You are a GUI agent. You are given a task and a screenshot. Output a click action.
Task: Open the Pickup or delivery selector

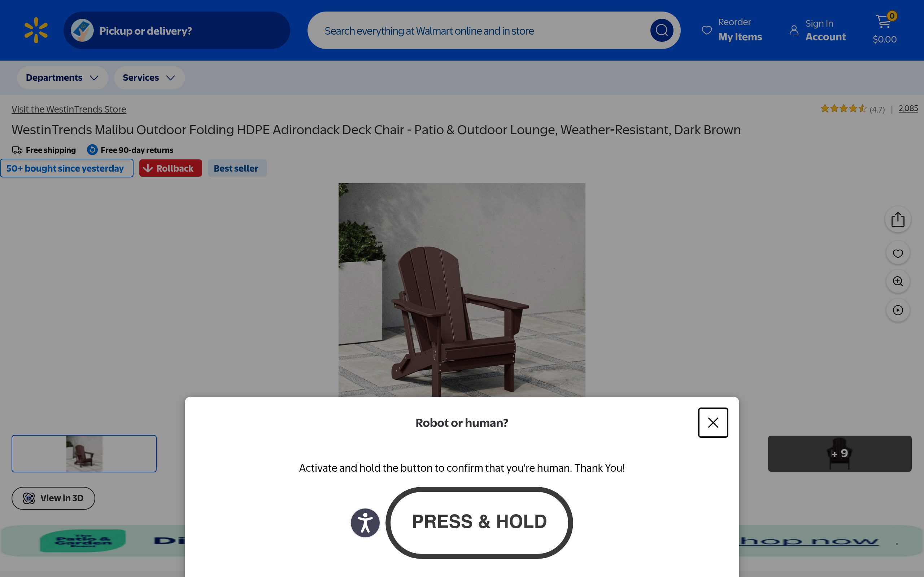176,30
